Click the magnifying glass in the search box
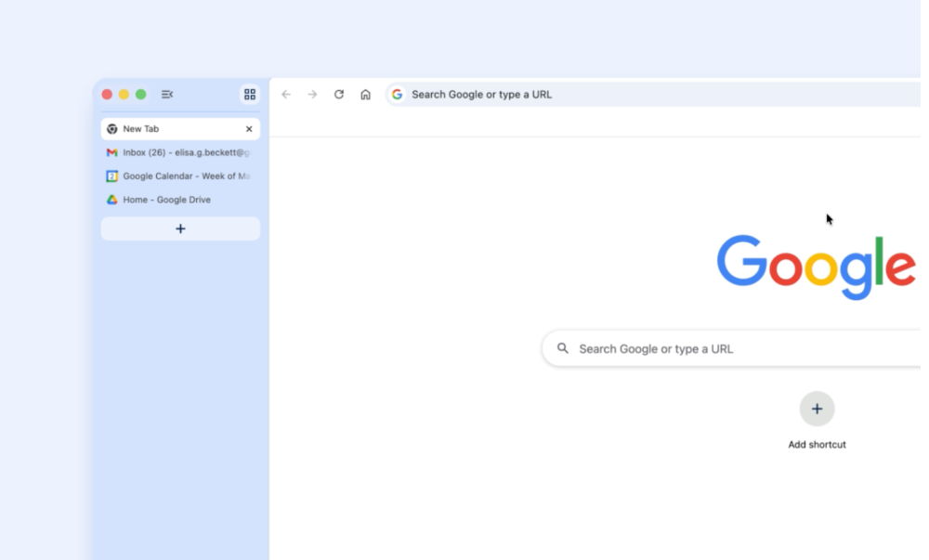This screenshot has height=560, width=929. 563,348
